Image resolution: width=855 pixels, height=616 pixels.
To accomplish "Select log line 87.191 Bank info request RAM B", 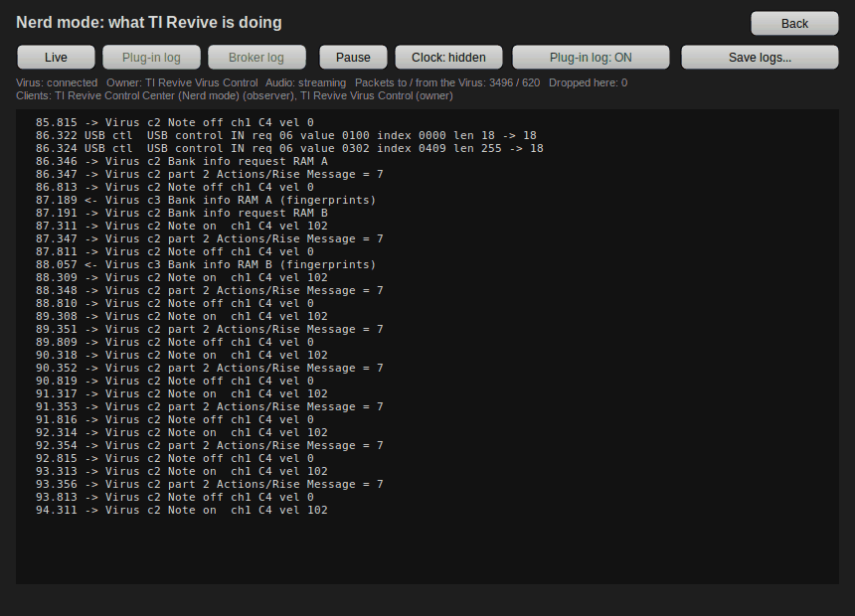I will (182, 214).
